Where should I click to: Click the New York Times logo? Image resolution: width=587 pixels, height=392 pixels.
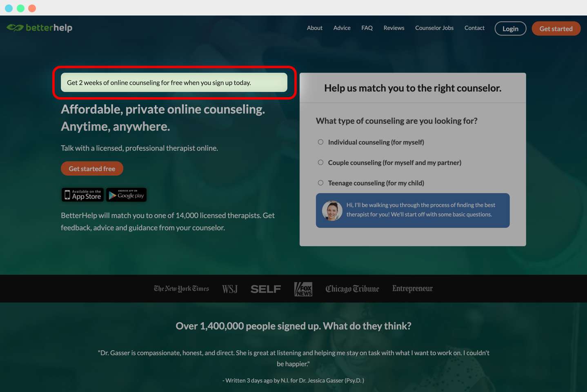click(181, 289)
